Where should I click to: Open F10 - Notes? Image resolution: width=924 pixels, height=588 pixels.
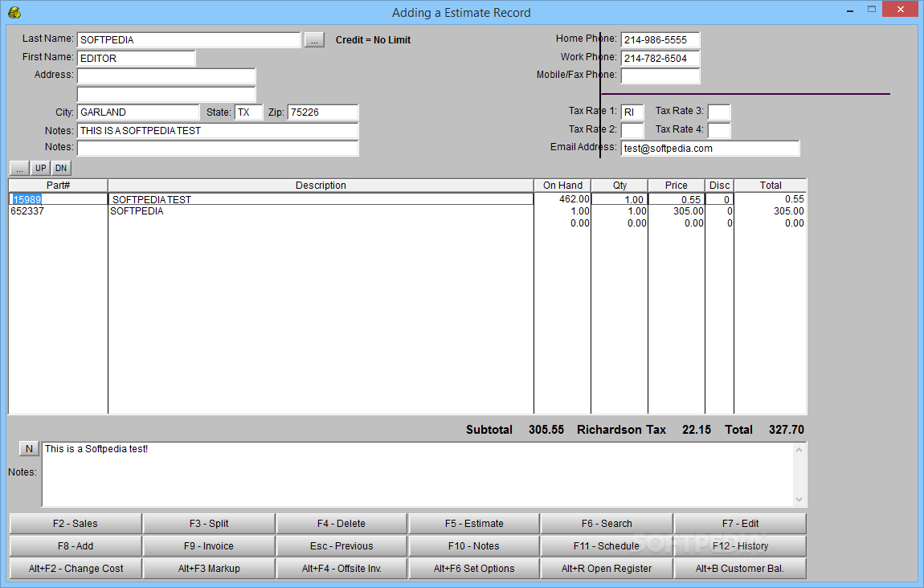(474, 546)
